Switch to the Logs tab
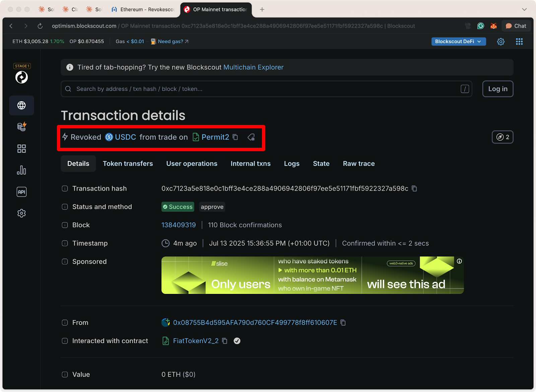Image resolution: width=536 pixels, height=392 pixels. click(292, 164)
